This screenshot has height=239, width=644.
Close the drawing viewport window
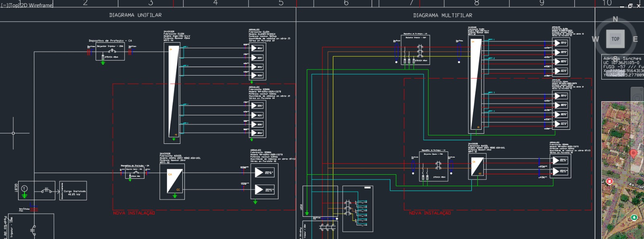click(638, 6)
